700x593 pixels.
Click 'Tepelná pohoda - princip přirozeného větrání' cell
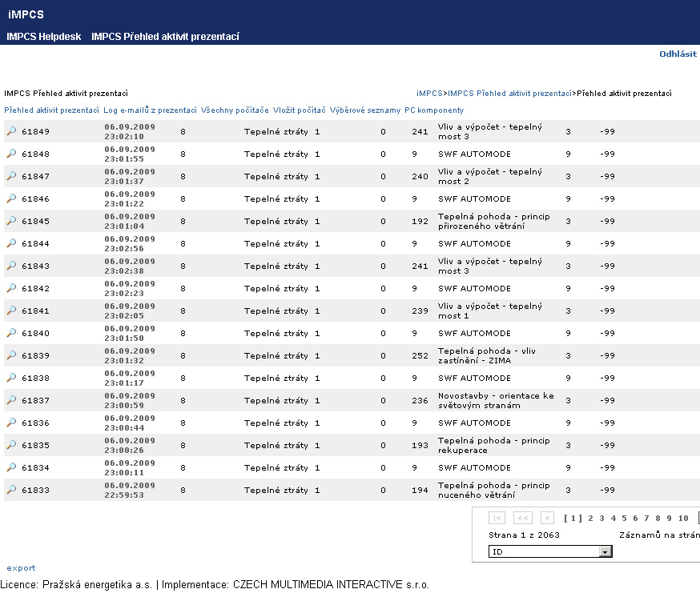[x=493, y=222]
